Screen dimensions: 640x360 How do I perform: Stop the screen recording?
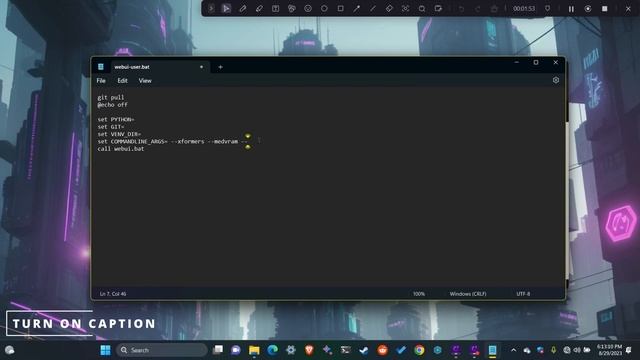(604, 9)
